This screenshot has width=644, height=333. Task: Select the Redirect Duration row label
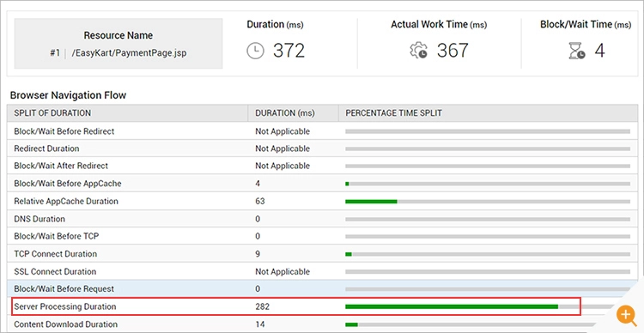click(x=46, y=148)
